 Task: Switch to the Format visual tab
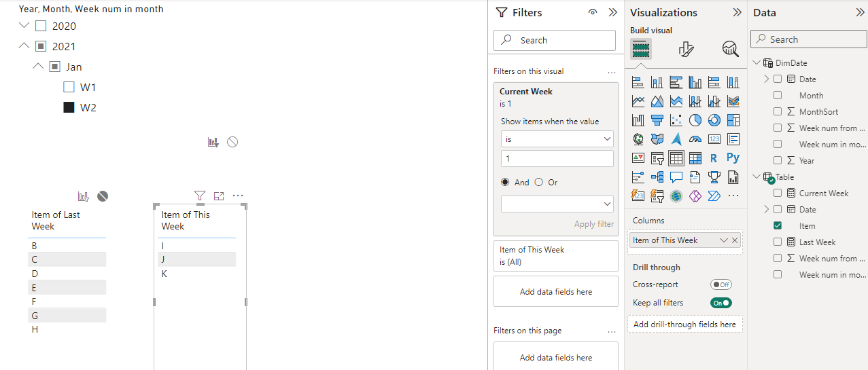[686, 49]
